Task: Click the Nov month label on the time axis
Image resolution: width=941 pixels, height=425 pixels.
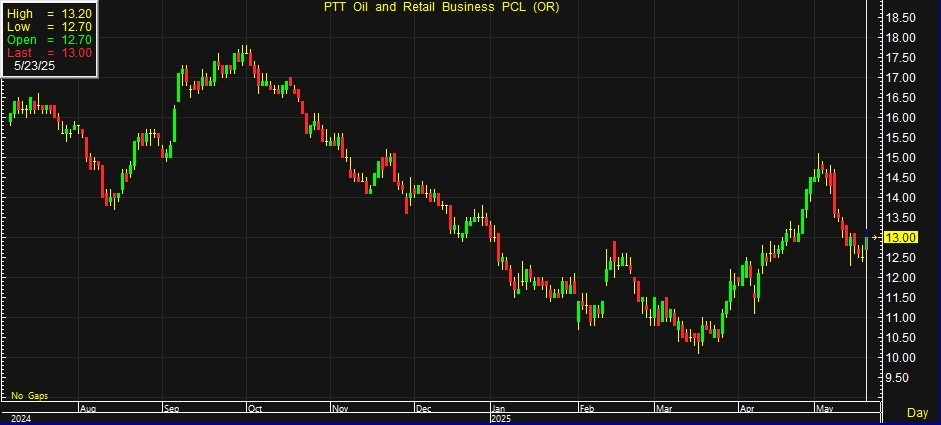Action: [x=340, y=409]
